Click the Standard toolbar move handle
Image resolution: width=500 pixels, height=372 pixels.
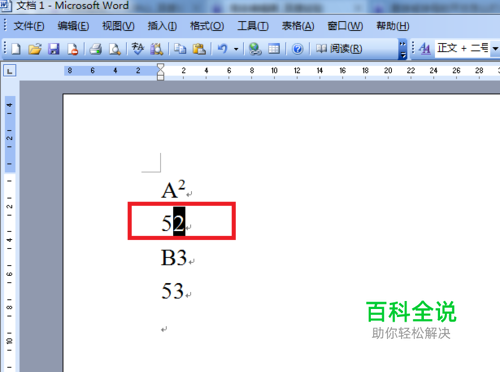[5, 49]
